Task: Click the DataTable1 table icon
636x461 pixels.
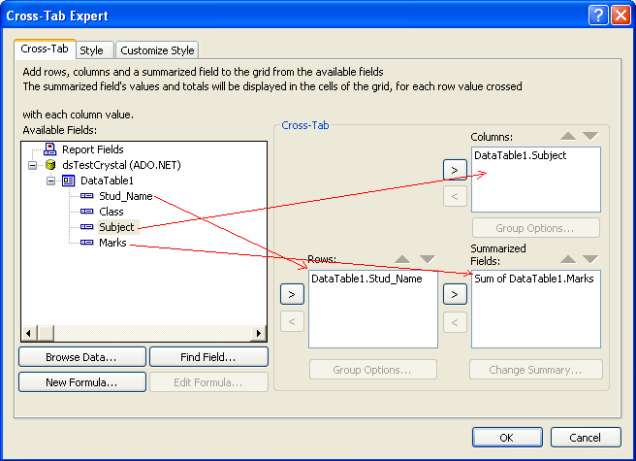Action: point(68,181)
